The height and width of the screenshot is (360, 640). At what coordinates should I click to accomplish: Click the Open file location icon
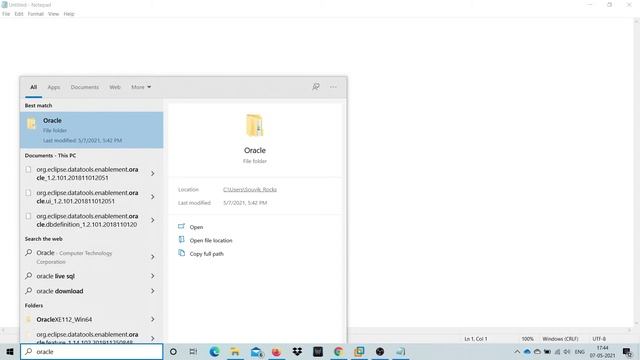182,240
